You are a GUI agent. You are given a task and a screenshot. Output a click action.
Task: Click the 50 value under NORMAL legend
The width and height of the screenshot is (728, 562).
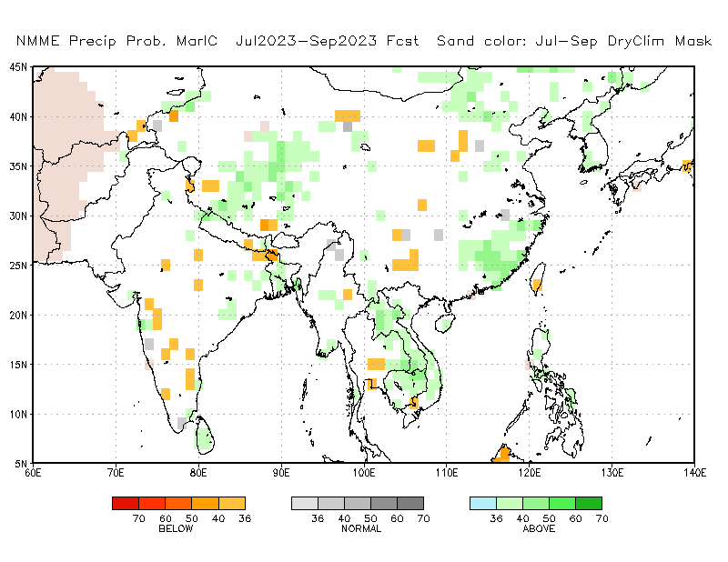coord(370,518)
